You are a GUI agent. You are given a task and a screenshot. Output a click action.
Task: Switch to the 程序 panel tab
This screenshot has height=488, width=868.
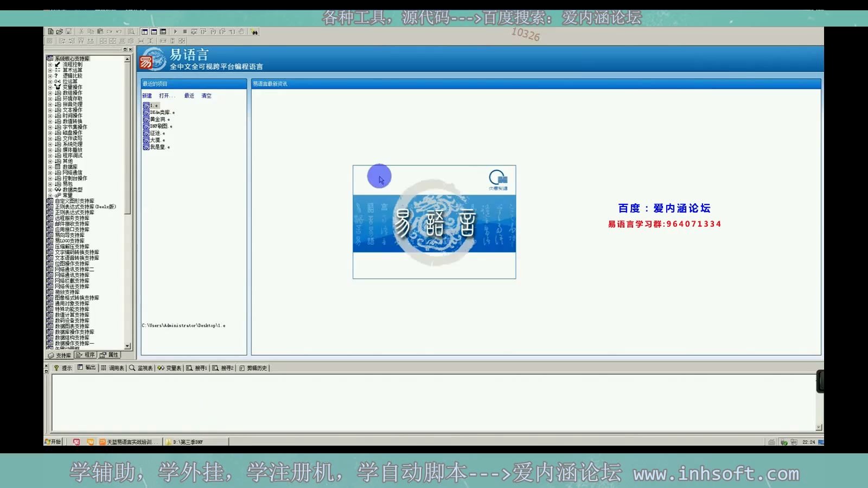pos(85,355)
